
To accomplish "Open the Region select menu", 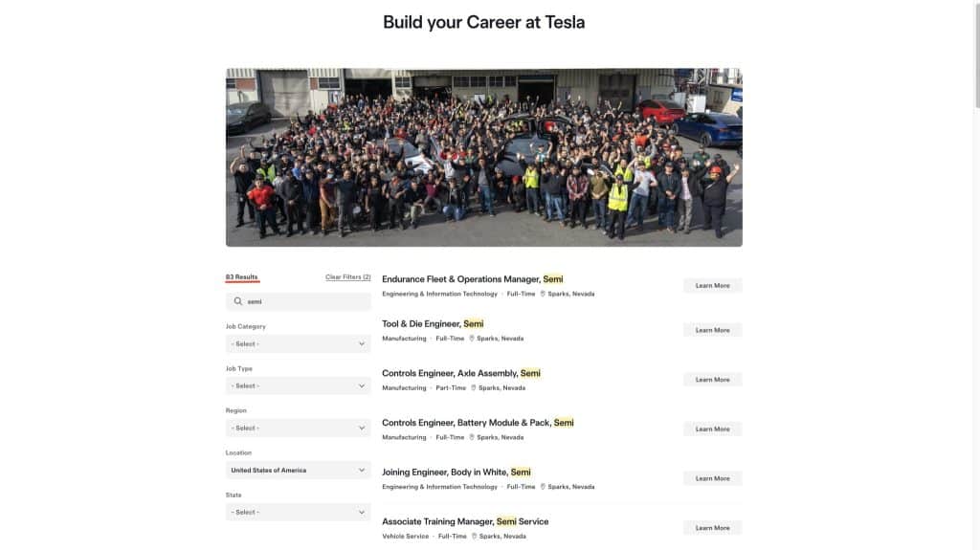I will point(298,428).
